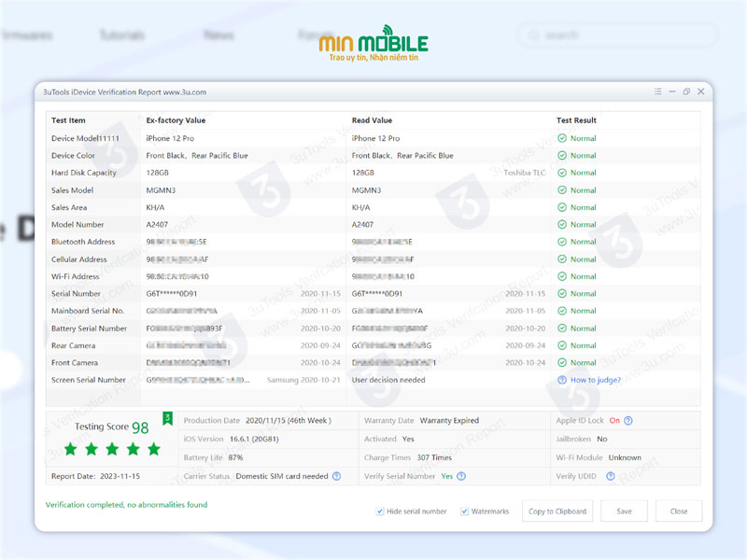Open the How to judge? link
Image resolution: width=747 pixels, height=560 pixels.
pyautogui.click(x=595, y=380)
